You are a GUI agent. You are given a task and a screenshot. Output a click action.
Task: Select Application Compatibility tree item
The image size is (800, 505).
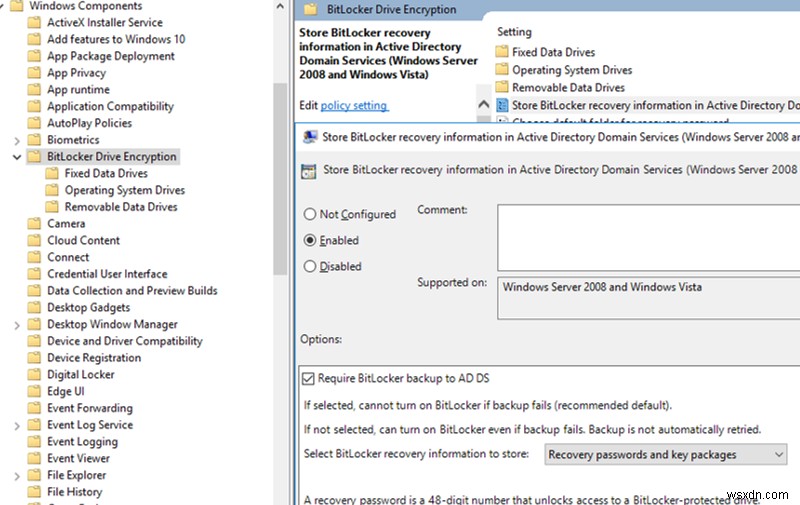click(110, 107)
